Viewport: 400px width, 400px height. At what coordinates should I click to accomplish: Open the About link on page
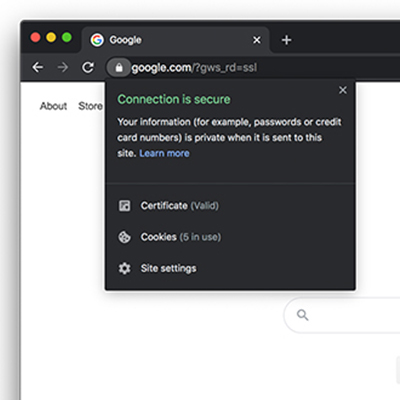[x=53, y=106]
